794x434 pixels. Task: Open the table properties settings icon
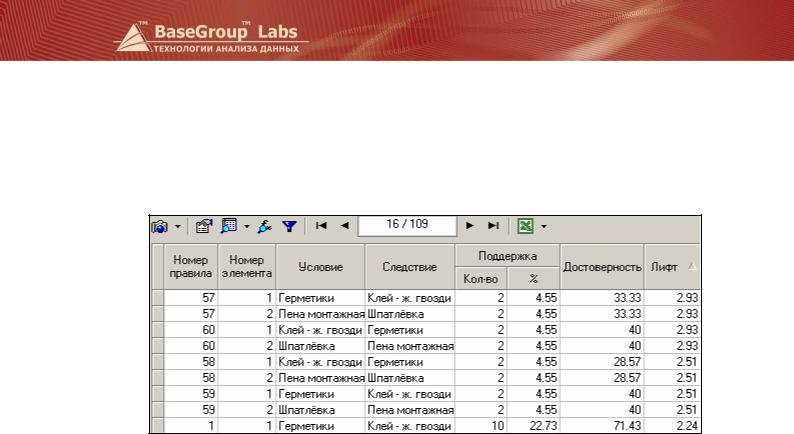204,226
